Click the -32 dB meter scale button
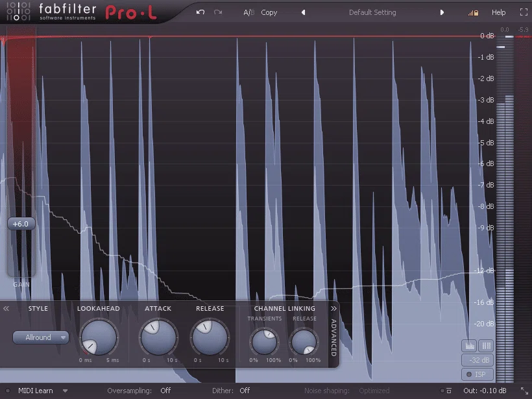This screenshot has height=399, width=532. tap(478, 360)
